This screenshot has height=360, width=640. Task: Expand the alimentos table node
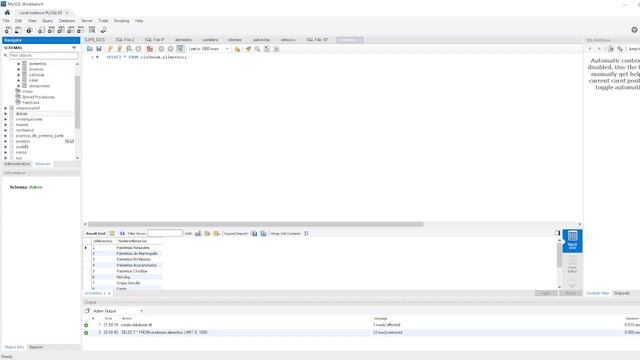coord(19,64)
